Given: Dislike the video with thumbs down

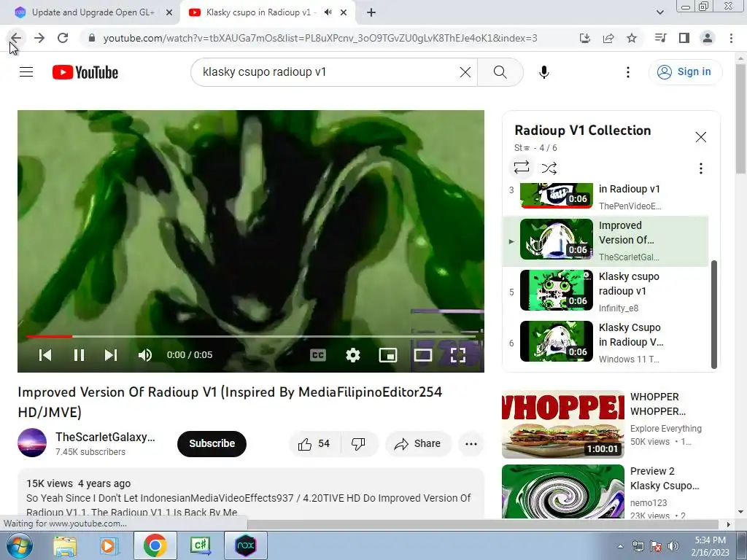Looking at the screenshot, I should [358, 444].
